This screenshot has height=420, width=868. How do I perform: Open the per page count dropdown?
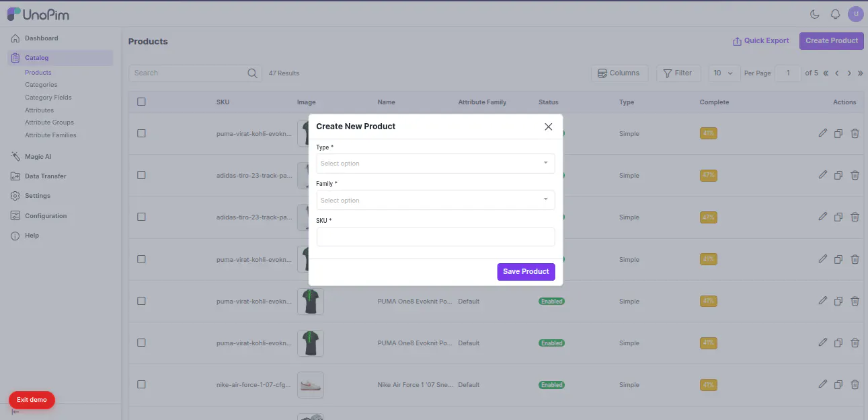724,73
